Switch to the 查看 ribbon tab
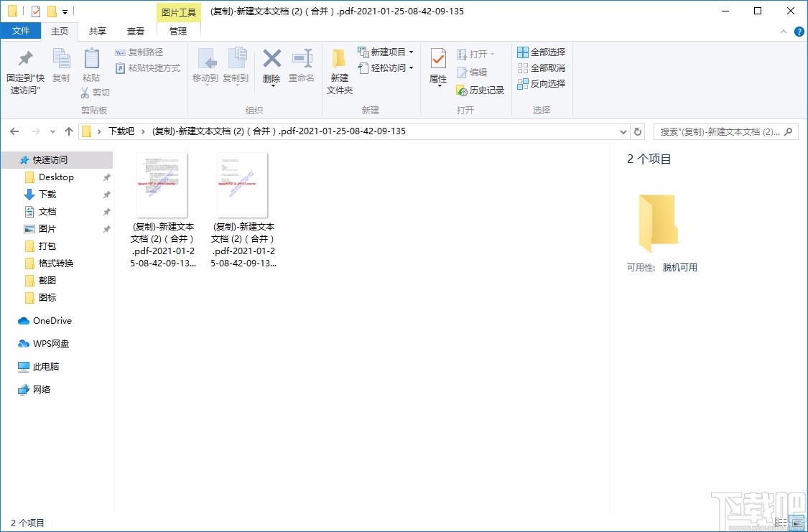 click(x=136, y=31)
